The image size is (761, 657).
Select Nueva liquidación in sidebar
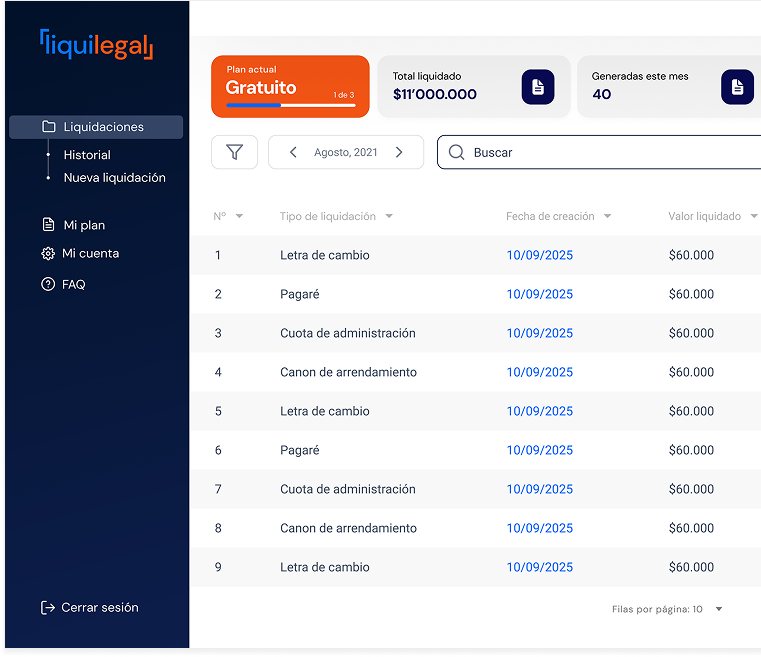pos(115,178)
